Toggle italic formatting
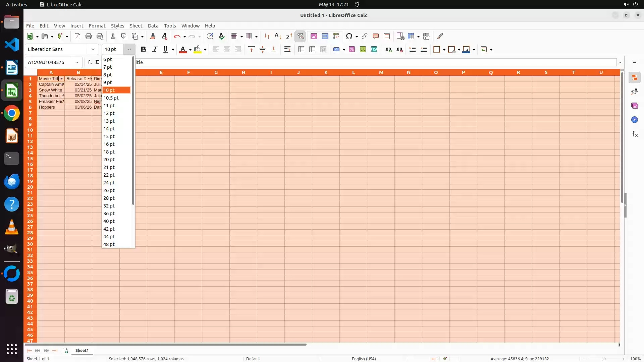Image resolution: width=644 pixels, height=362 pixels. 155,49
